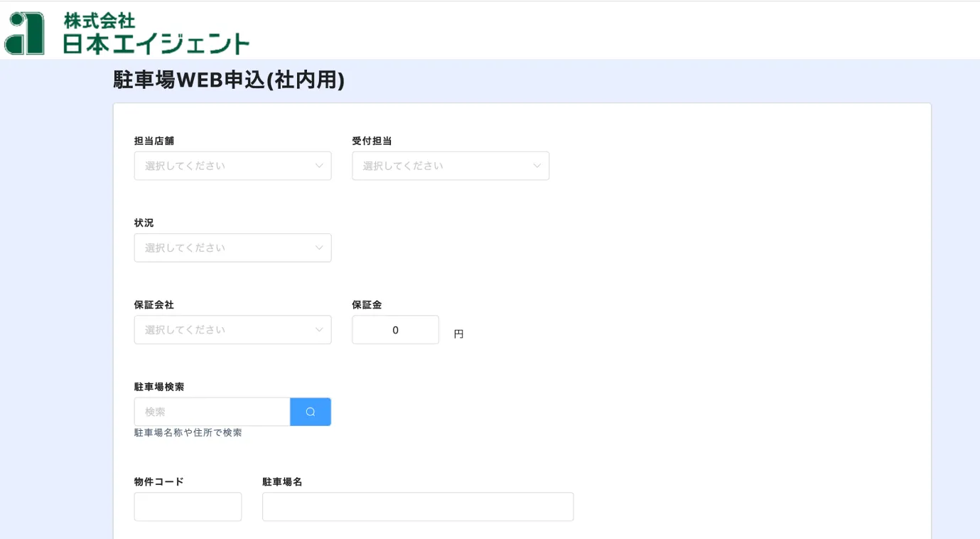The image size is (980, 539).
Task: Click the chevron arrow in 状況 field
Action: (319, 247)
